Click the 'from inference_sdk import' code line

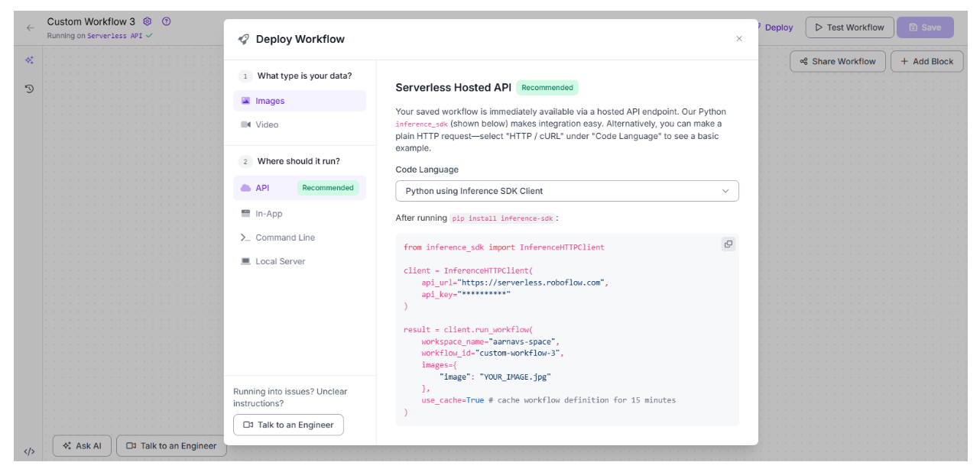(504, 247)
